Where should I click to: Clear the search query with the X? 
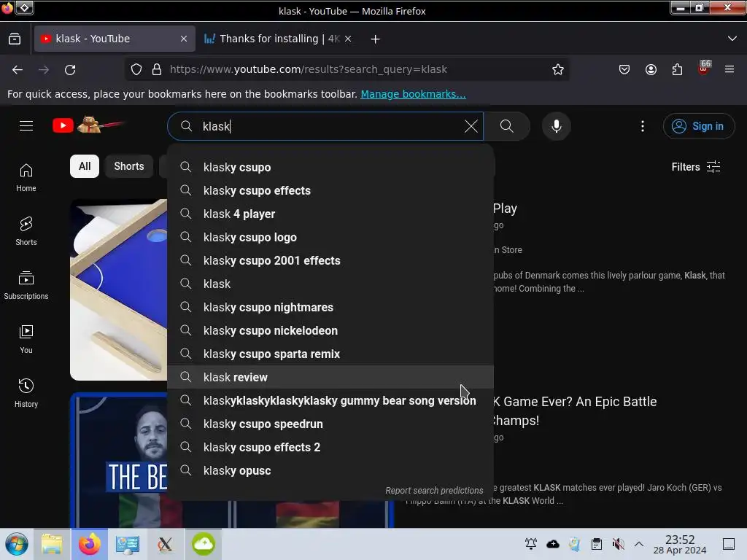[471, 126]
